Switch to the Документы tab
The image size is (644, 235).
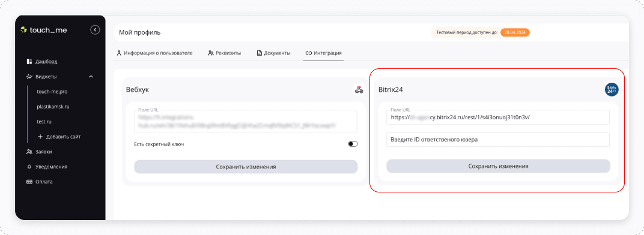pyautogui.click(x=273, y=53)
